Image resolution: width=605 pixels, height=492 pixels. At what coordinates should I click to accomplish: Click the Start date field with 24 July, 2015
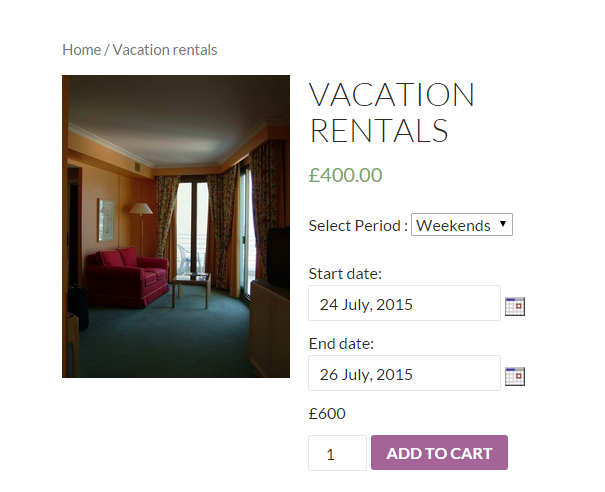(404, 303)
